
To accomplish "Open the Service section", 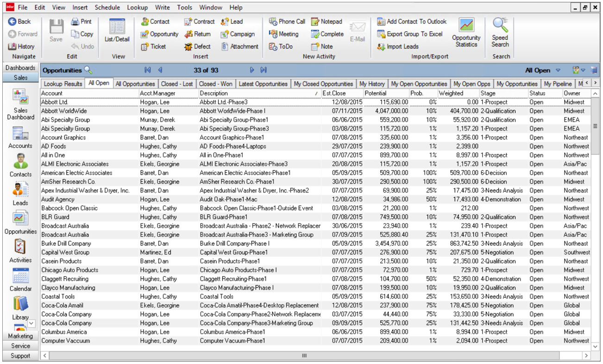I will click(20, 346).
